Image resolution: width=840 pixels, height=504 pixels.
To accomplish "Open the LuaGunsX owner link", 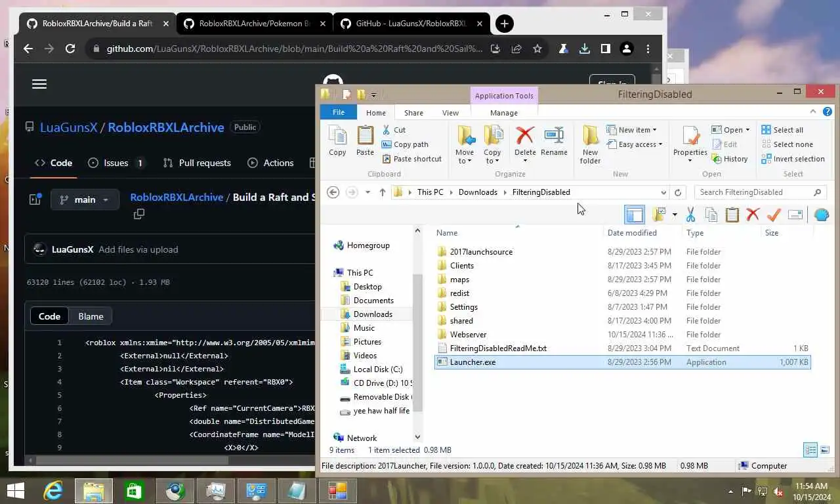I will [x=68, y=127].
